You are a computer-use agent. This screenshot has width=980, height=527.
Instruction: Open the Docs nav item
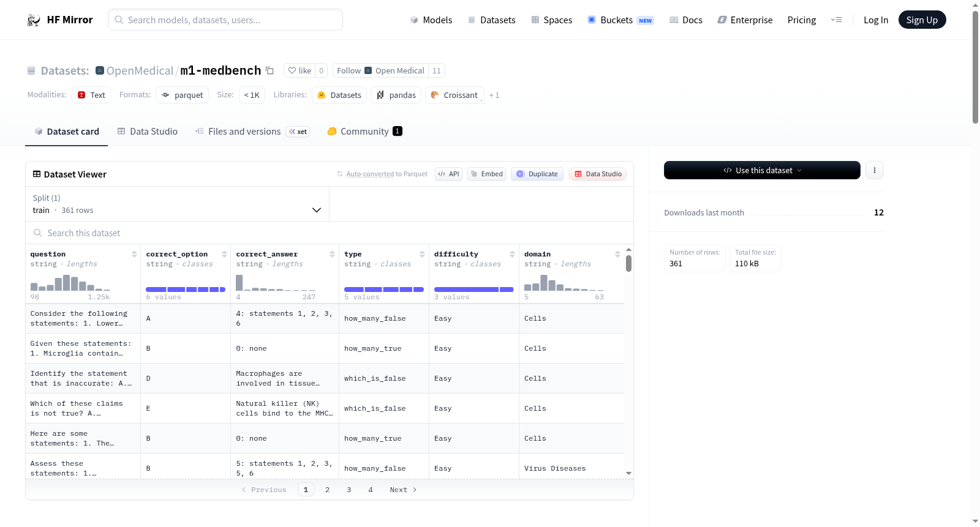point(686,20)
